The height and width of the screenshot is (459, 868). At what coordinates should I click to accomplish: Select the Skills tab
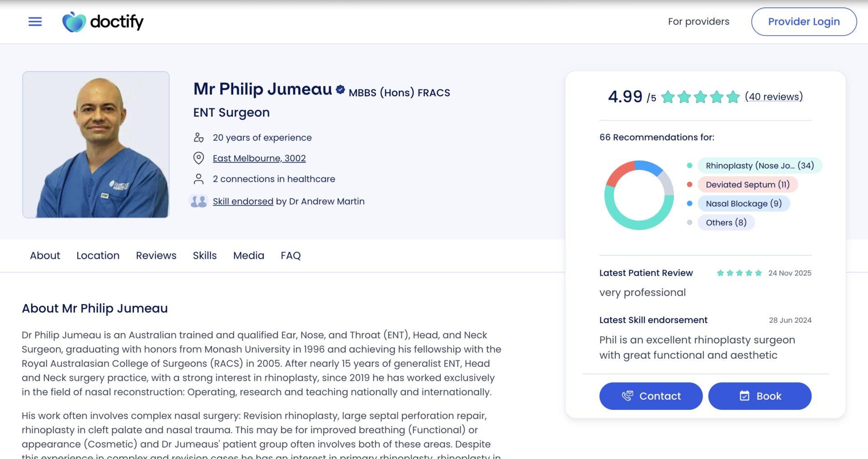coord(205,256)
